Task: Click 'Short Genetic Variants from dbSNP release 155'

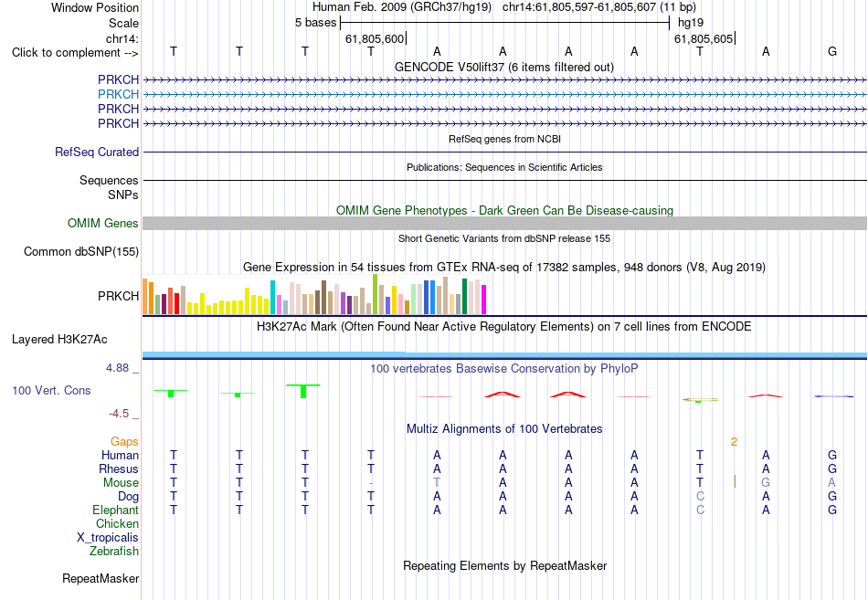Action: pos(504,238)
